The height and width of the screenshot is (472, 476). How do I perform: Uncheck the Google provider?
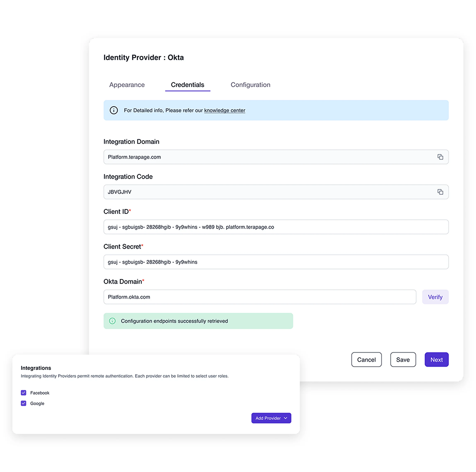click(23, 403)
